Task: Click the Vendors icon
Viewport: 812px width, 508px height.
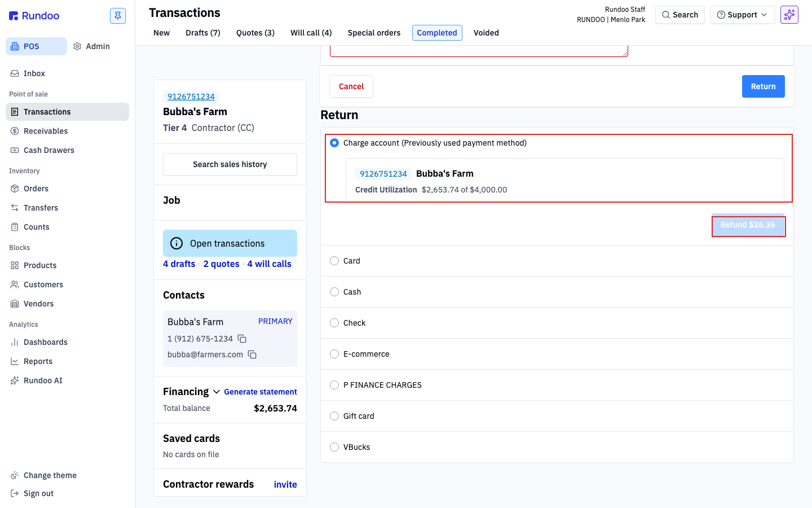Action: (x=15, y=304)
